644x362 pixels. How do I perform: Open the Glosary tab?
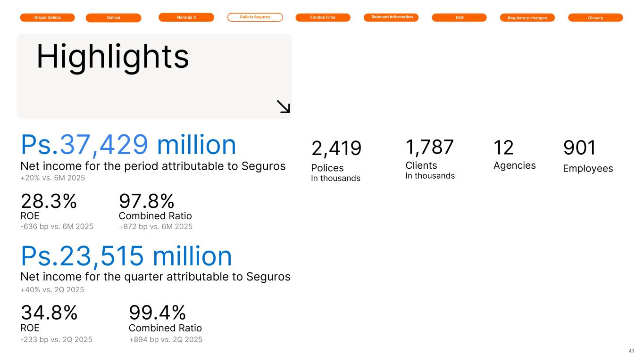[595, 18]
